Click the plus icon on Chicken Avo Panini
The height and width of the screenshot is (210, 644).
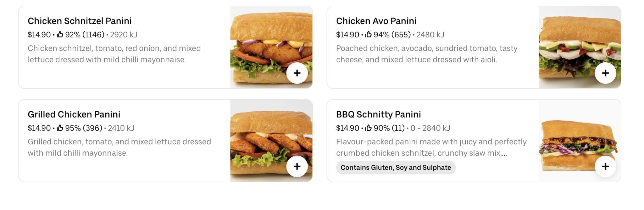pyautogui.click(x=605, y=73)
